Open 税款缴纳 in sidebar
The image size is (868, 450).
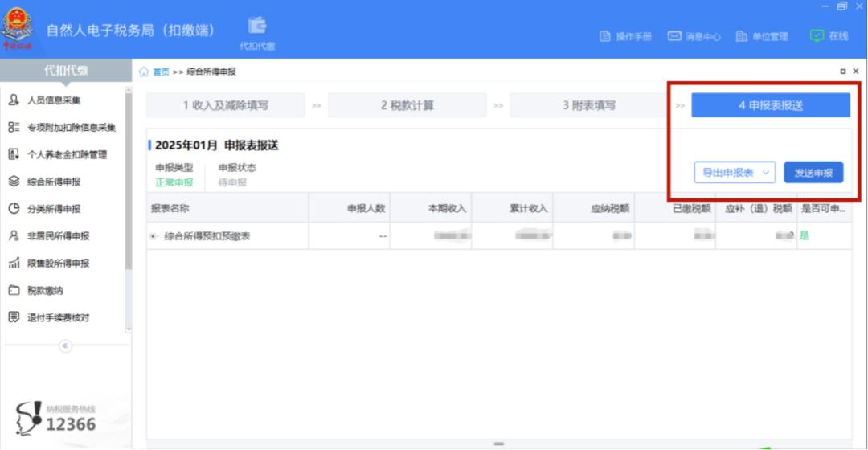[45, 290]
